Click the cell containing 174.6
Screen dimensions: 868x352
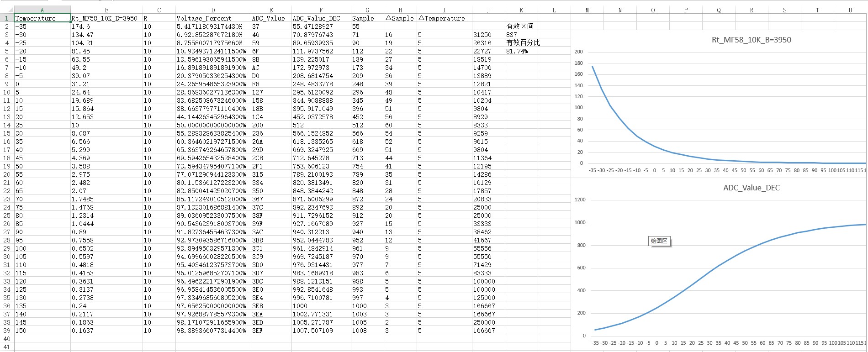(x=106, y=26)
